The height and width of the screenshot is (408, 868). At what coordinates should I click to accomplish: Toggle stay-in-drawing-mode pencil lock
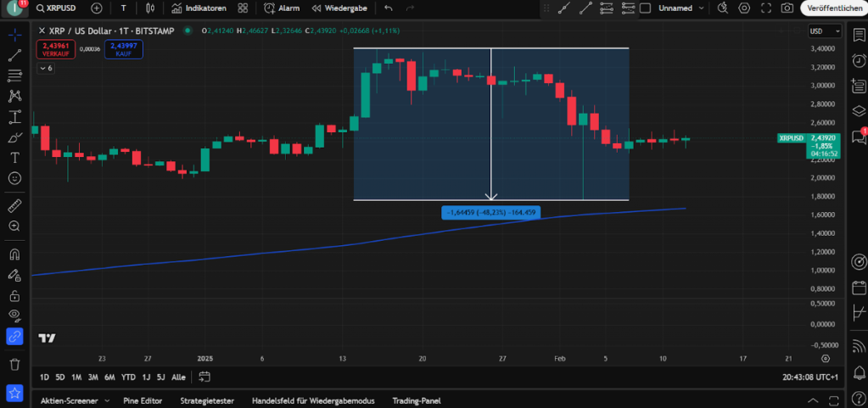pos(15,275)
